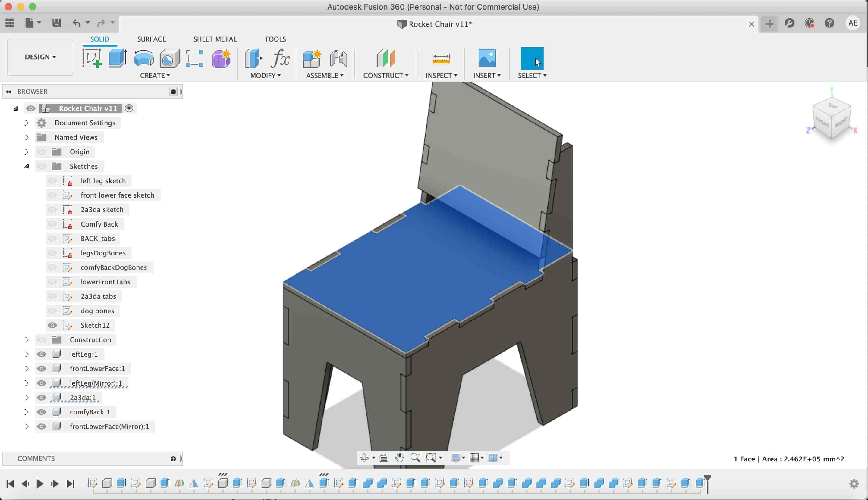Image resolution: width=868 pixels, height=500 pixels.
Task: Collapse the Sketches folder
Action: [x=27, y=166]
